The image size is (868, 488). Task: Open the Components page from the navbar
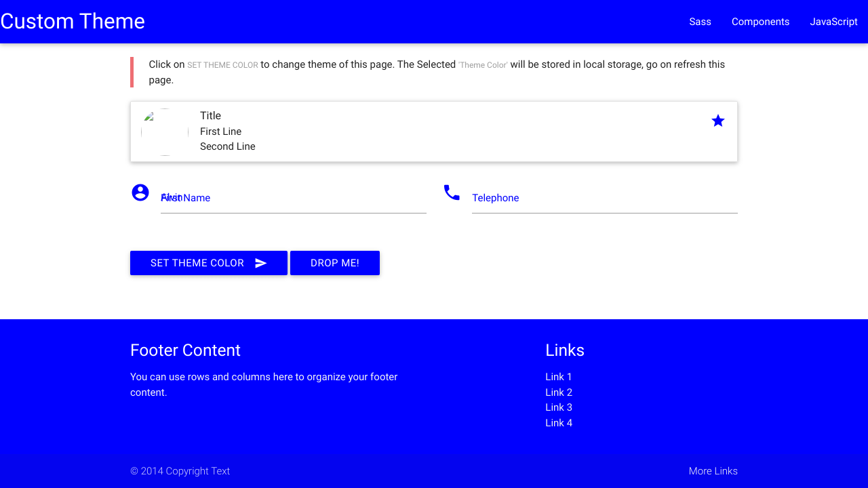[x=760, y=21]
